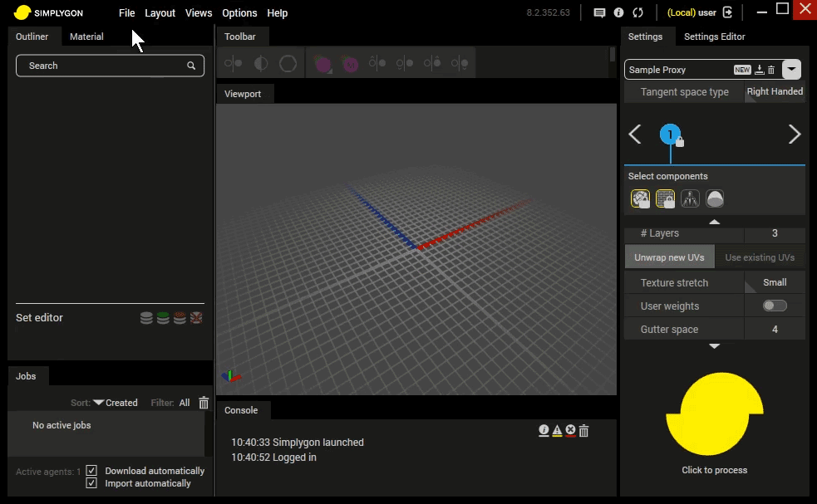Click the globe geometry component icon
The width and height of the screenshot is (817, 504).
pos(640,198)
